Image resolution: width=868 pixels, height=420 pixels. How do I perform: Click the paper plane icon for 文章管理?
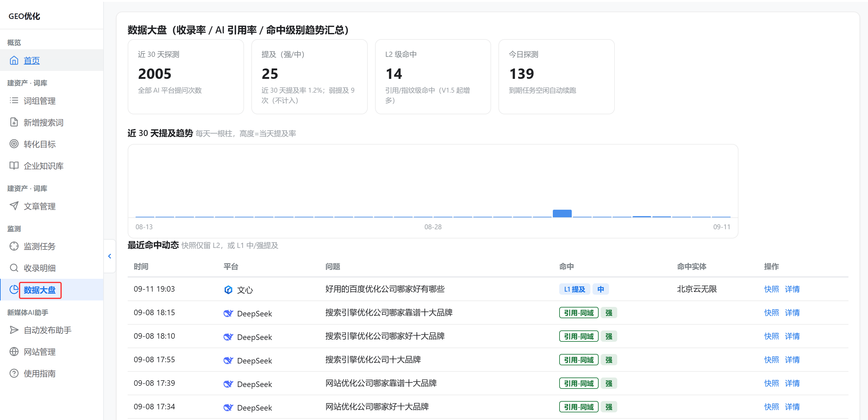pyautogui.click(x=14, y=206)
